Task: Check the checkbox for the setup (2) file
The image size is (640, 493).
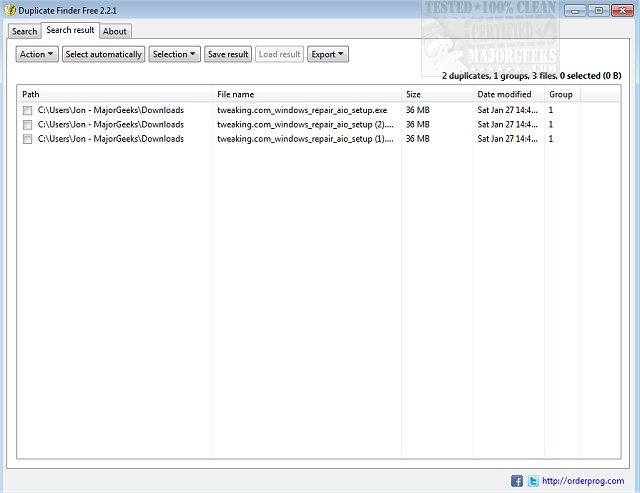Action: tap(27, 124)
